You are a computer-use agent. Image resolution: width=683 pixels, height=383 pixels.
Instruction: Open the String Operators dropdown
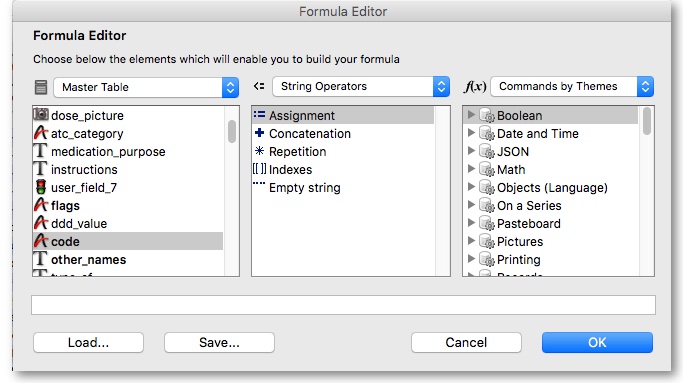[361, 86]
